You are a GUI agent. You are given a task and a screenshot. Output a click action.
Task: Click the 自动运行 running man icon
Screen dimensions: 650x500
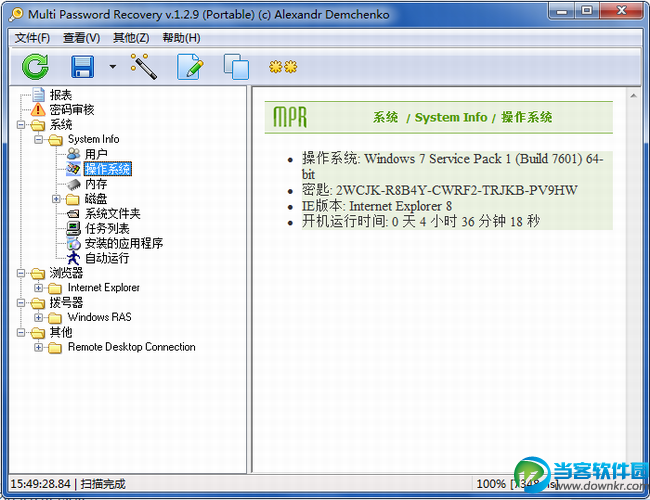coord(73,258)
